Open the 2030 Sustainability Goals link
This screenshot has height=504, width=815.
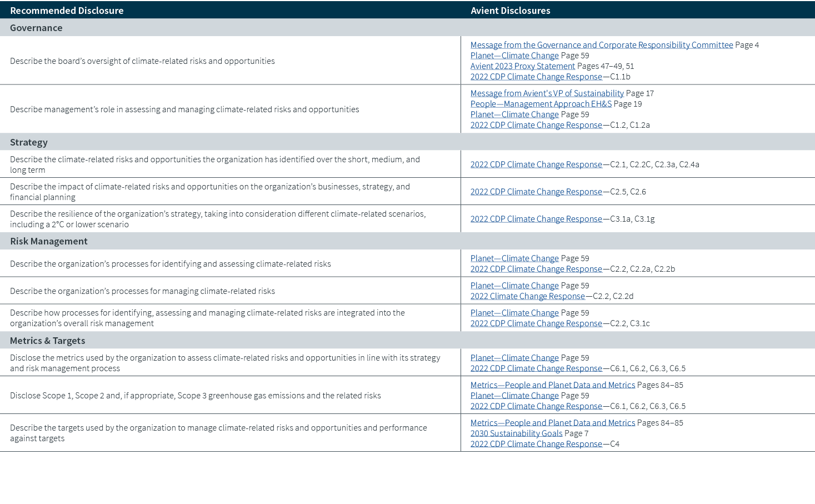[x=516, y=433]
